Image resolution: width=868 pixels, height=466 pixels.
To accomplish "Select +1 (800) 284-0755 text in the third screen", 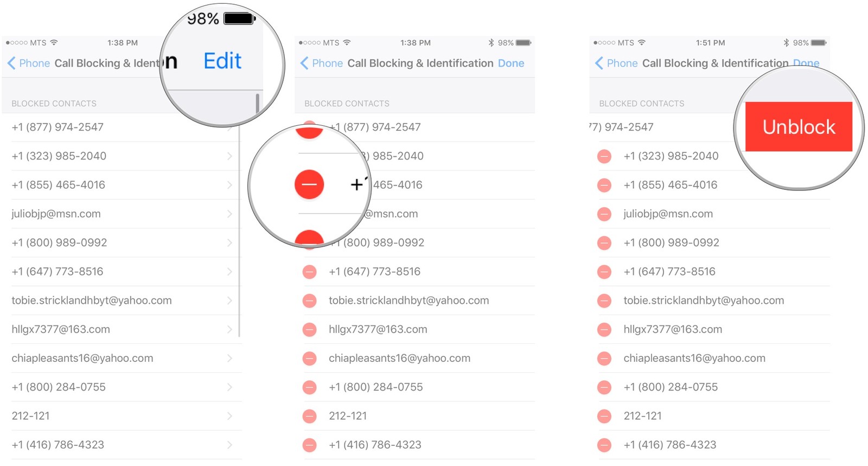I will (x=671, y=387).
